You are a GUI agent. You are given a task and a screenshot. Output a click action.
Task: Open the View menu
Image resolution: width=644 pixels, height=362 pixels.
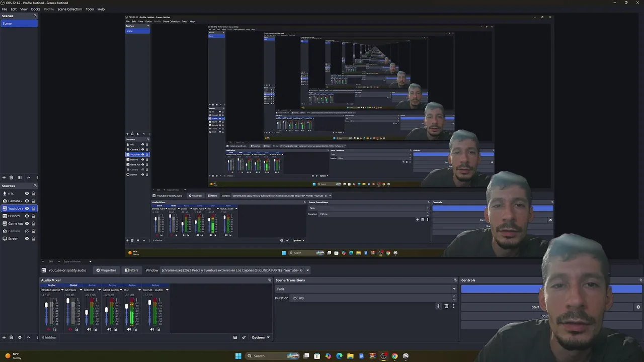[24, 9]
